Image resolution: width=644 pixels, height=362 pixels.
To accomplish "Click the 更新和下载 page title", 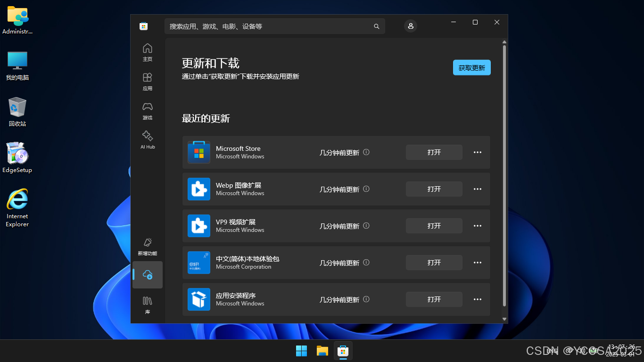I will tap(211, 63).
